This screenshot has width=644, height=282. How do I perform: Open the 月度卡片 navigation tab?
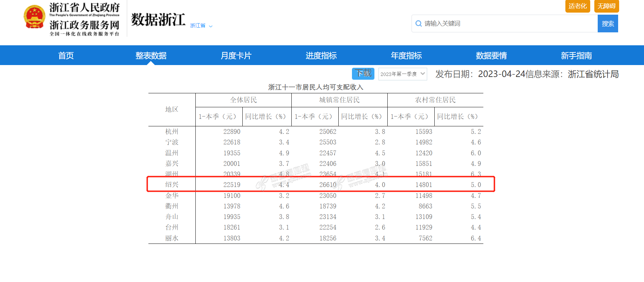[x=236, y=56]
